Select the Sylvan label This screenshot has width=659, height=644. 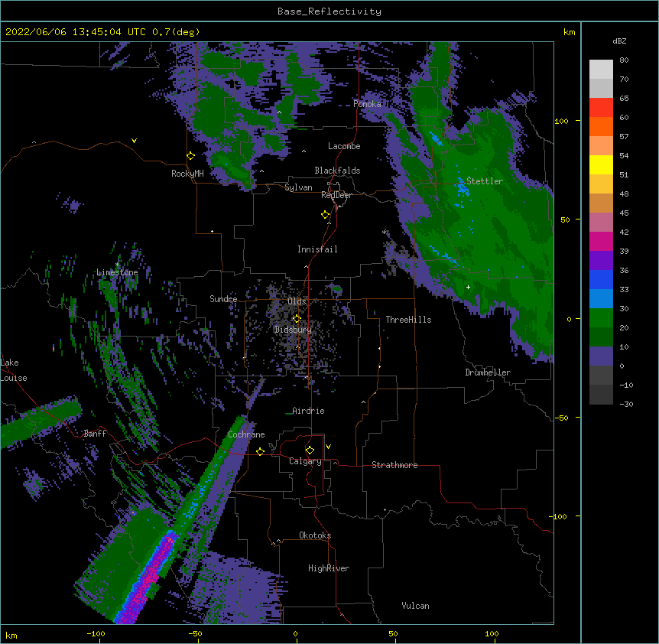[298, 187]
